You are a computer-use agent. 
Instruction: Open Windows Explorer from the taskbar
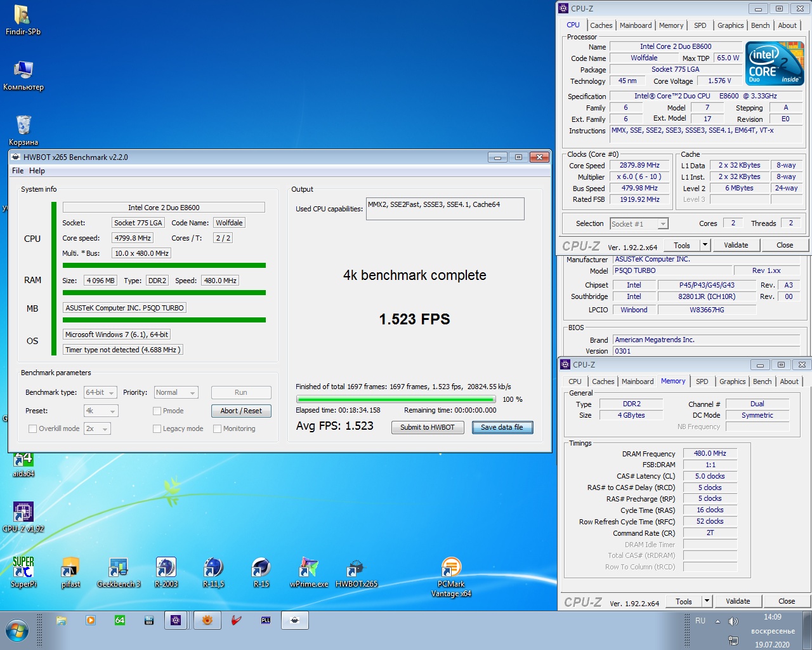62,620
